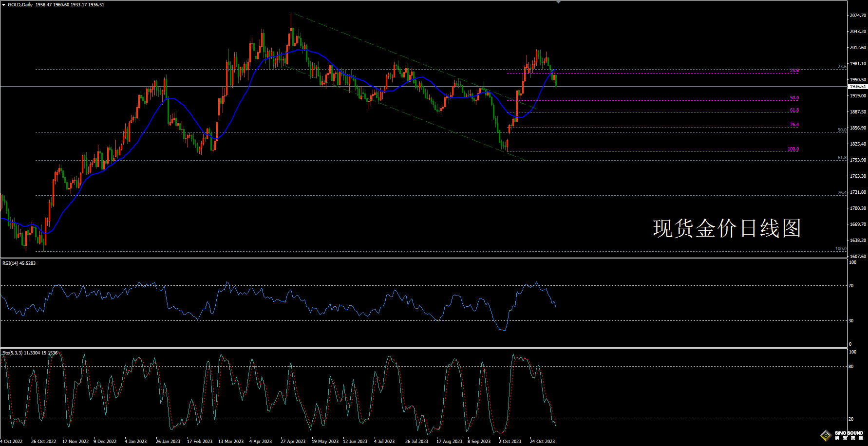Screen dimensions: 868x446
Task: Click the 2 Oct 2023 date on the time axis
Action: point(510,442)
